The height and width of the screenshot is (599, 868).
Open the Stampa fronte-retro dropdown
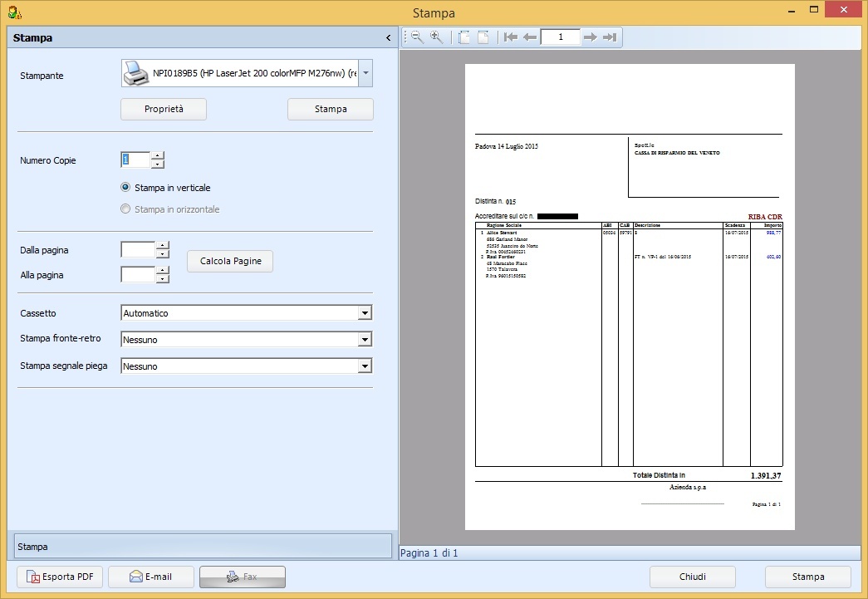364,340
